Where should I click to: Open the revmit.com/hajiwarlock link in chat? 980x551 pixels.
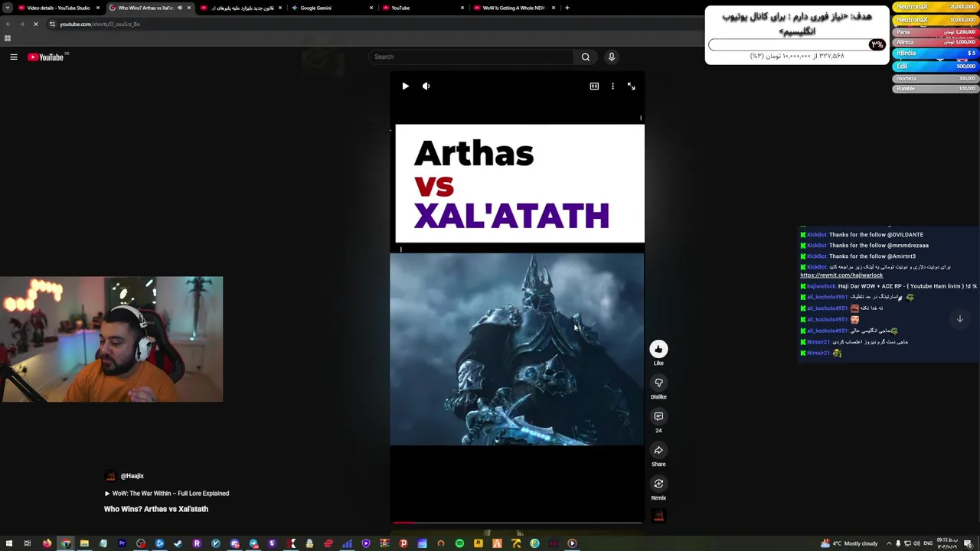841,275
